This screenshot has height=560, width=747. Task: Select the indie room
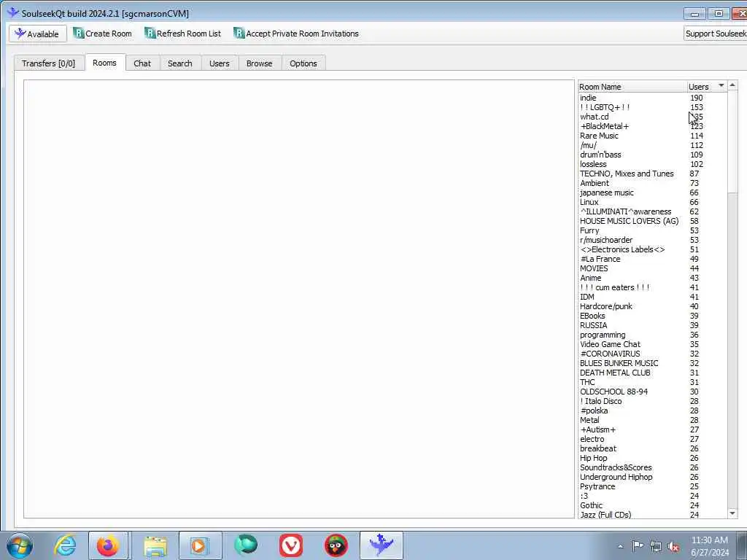(651, 98)
